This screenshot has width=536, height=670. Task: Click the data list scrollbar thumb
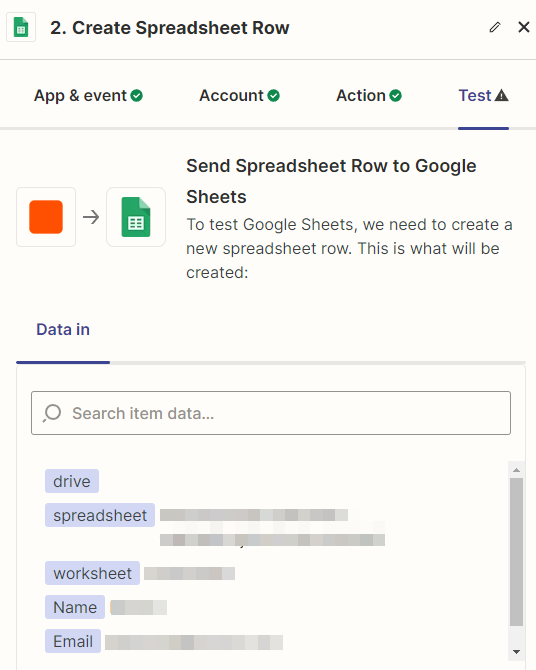tap(516, 552)
